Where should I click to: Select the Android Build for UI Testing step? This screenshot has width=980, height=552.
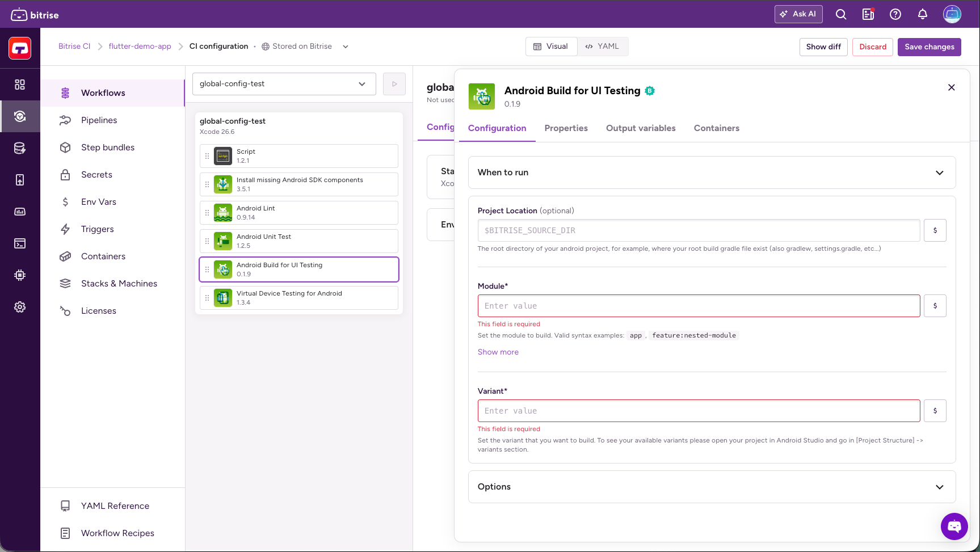(299, 269)
